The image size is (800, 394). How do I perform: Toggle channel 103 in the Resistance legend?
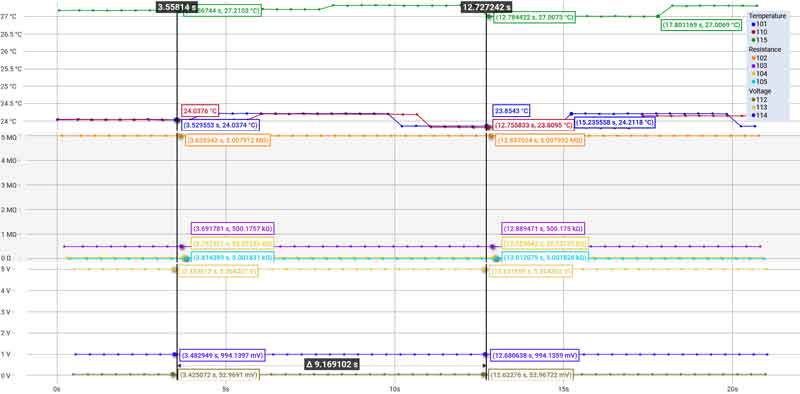coord(760,66)
